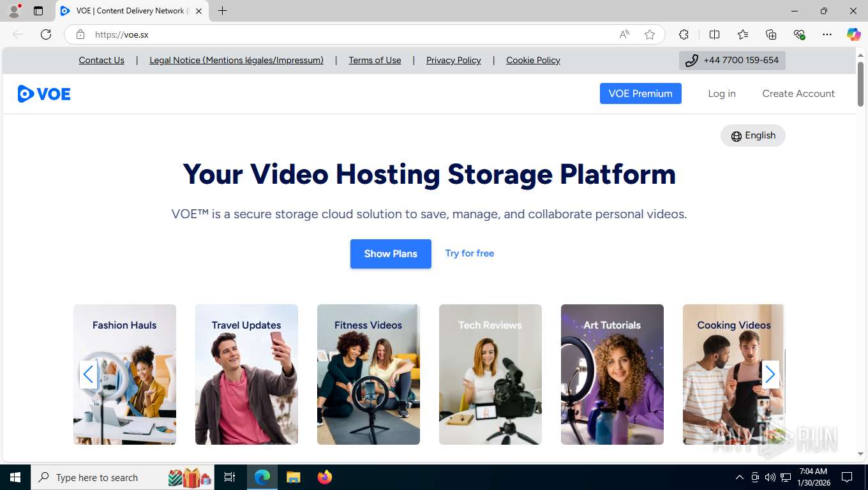
Task: Open the clock showing 7:04 AM
Action: coord(813,477)
